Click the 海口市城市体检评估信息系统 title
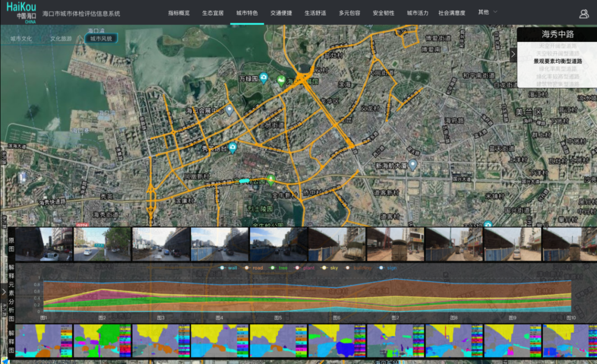 81,14
